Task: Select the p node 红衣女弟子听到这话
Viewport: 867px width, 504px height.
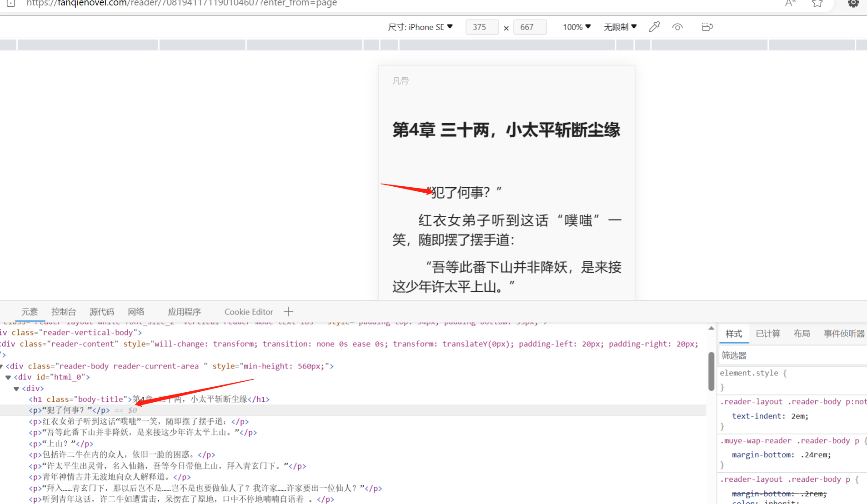Action: point(139,422)
